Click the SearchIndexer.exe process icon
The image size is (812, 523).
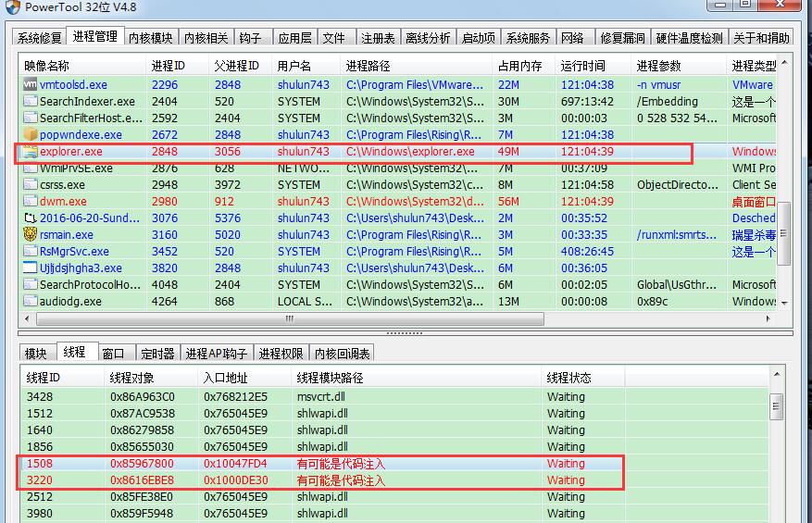point(30,101)
